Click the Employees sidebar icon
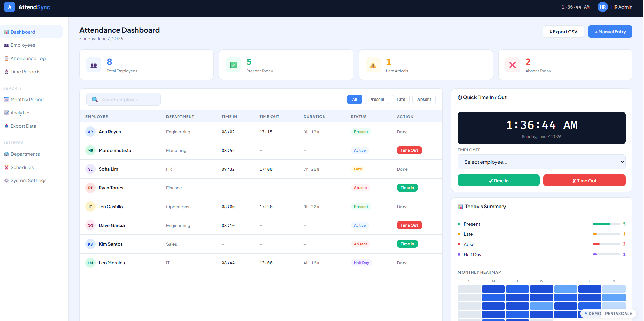 click(x=6, y=45)
